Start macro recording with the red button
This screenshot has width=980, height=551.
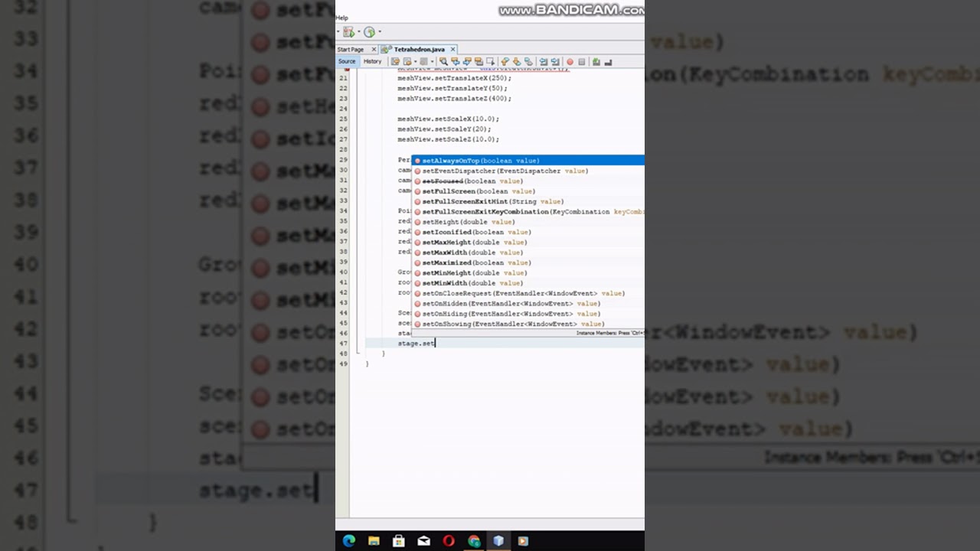coord(570,62)
